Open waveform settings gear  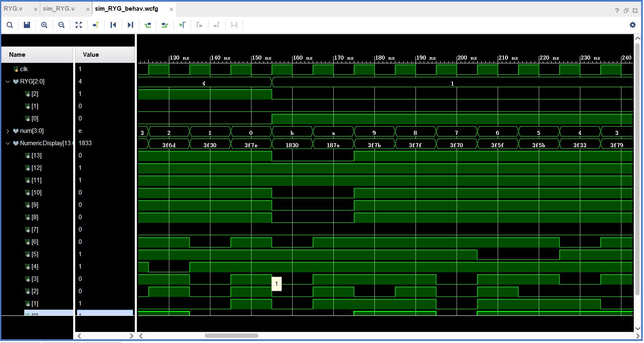point(632,25)
